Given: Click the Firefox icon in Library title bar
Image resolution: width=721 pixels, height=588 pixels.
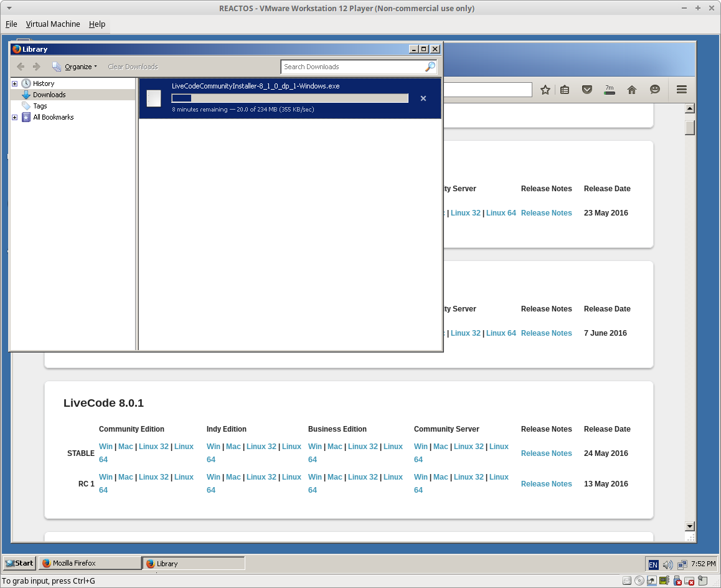Looking at the screenshot, I should [x=17, y=49].
